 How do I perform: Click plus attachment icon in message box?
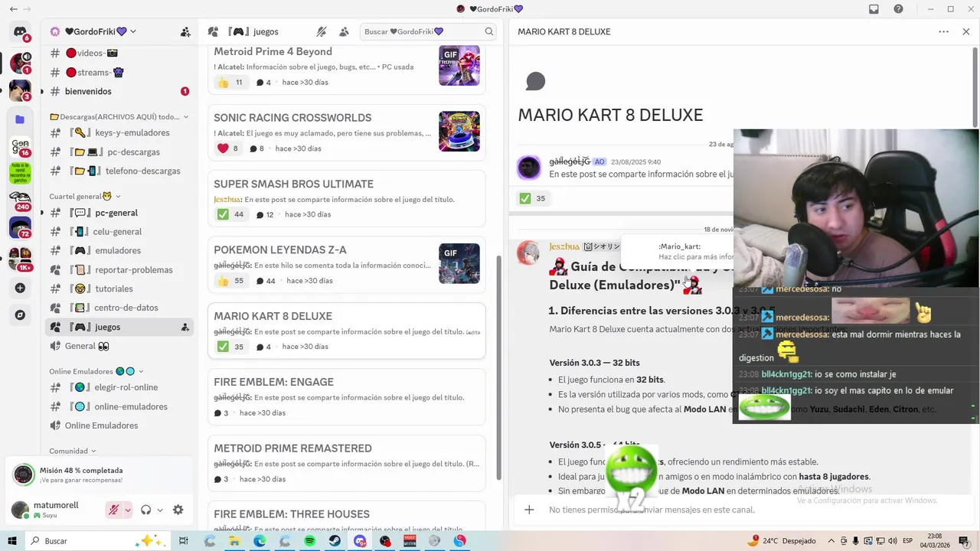click(x=529, y=510)
